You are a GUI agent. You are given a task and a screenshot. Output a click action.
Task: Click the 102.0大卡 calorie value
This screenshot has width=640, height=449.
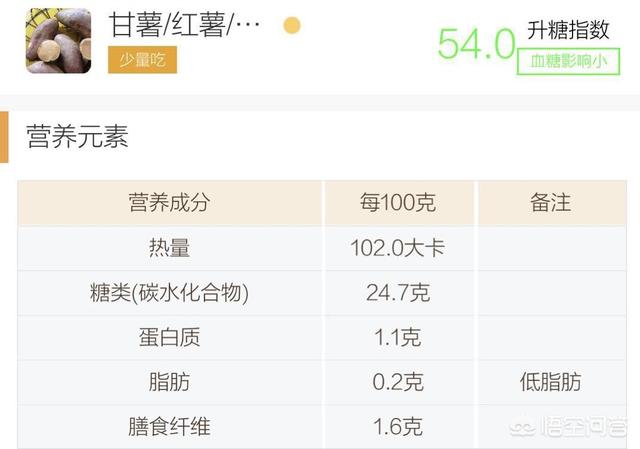click(398, 248)
